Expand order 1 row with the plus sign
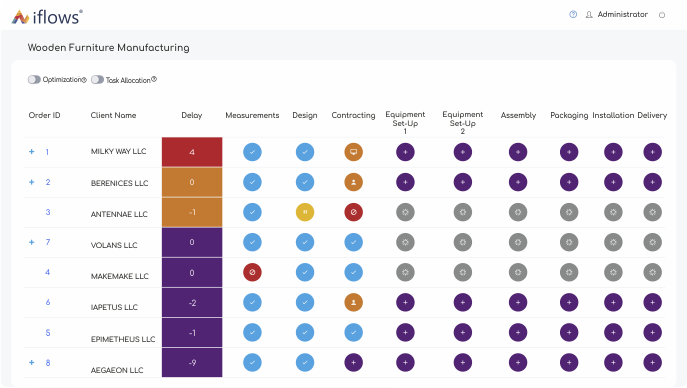Image resolution: width=687 pixels, height=388 pixels. (x=32, y=152)
